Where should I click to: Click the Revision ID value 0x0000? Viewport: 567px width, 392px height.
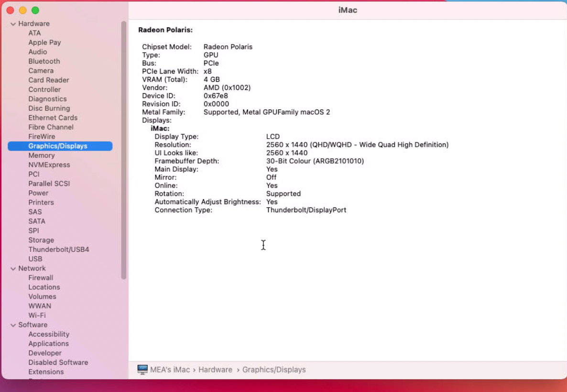(x=216, y=104)
